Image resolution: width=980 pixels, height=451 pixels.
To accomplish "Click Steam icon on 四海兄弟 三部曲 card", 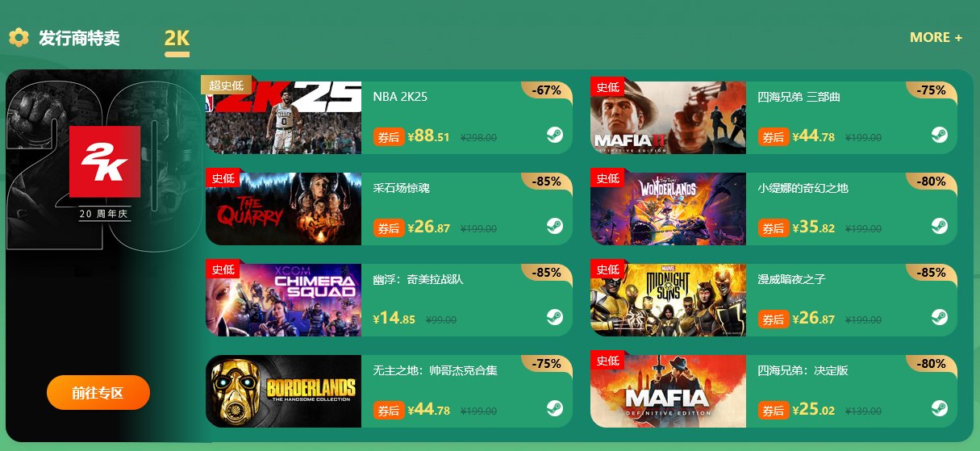I will (939, 135).
